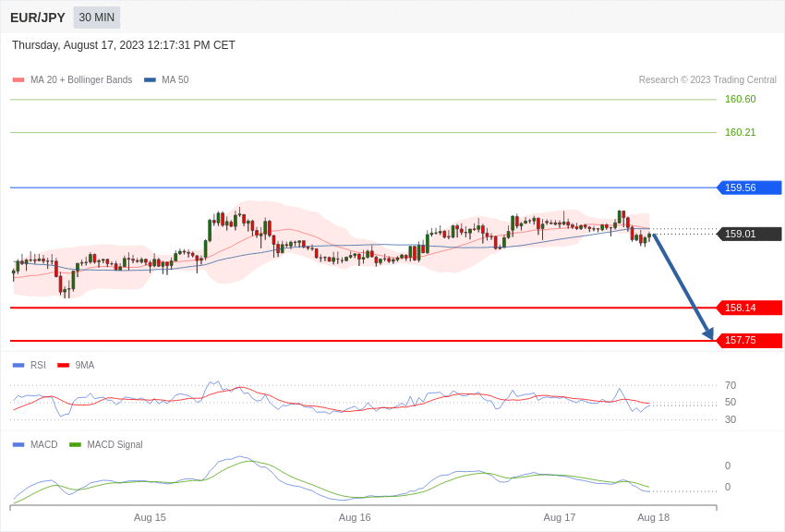The width and height of the screenshot is (785, 532).
Task: Click the RSI 50 level label
Action: click(x=731, y=402)
